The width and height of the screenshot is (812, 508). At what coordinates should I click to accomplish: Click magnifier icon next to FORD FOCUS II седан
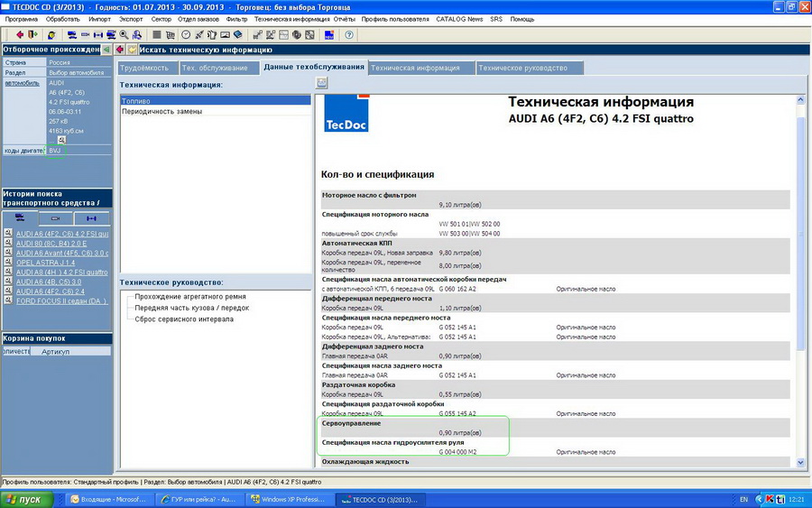8,300
